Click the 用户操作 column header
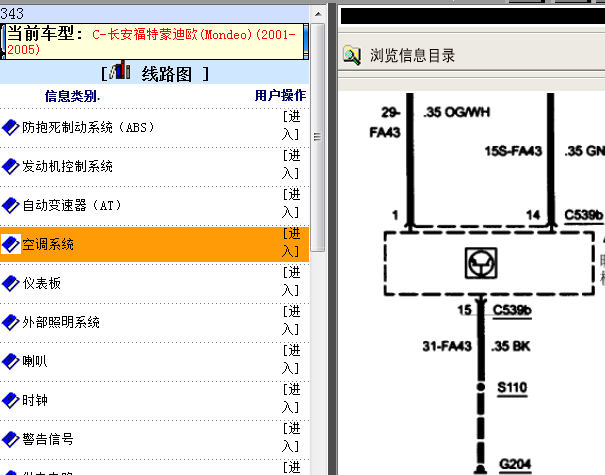Viewport: 605px width, 475px height. 281,96
